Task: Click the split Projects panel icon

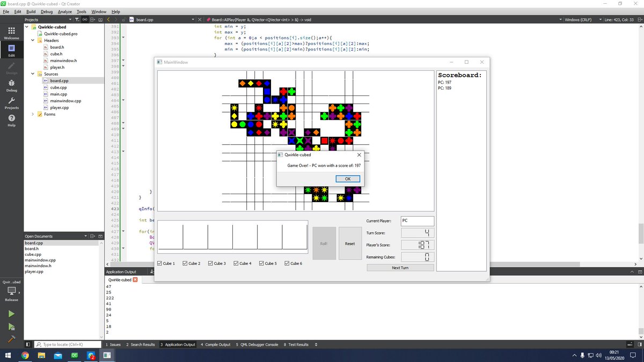Action: pos(92,19)
